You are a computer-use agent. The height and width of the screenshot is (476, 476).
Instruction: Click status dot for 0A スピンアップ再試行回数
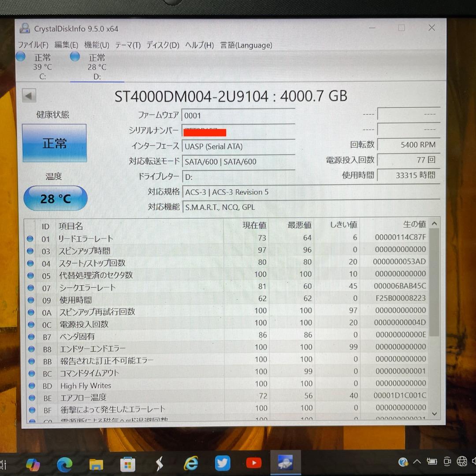[31, 312]
